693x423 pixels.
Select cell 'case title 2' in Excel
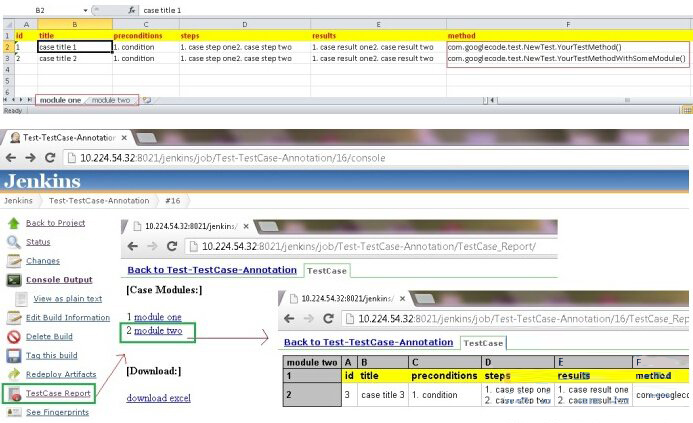pyautogui.click(x=74, y=59)
